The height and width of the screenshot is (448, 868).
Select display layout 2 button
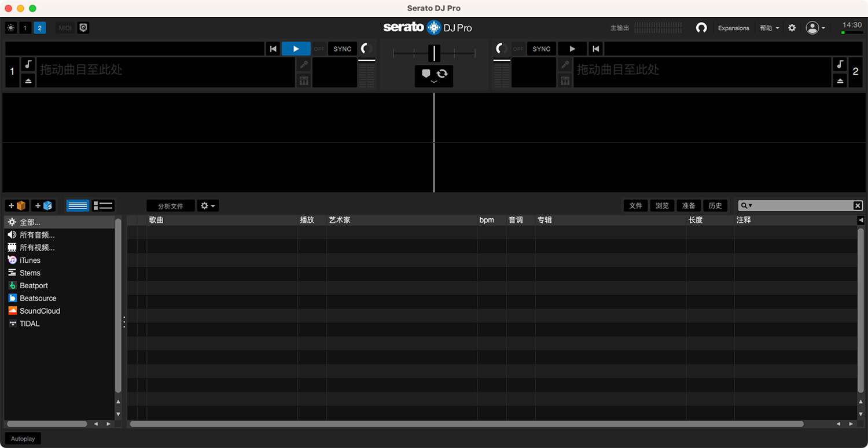(39, 28)
